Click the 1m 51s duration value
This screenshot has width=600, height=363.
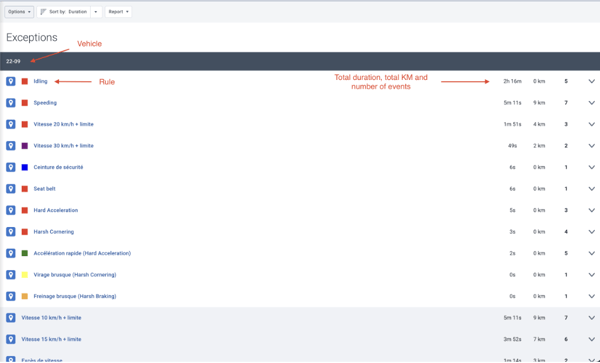512,124
